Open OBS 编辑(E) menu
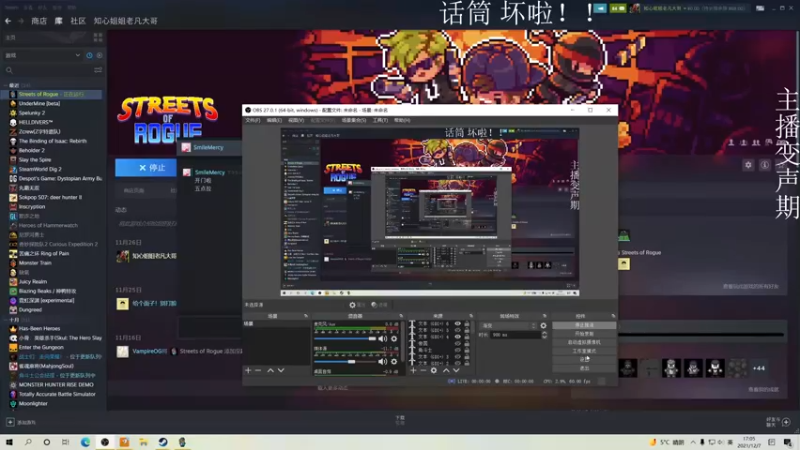The image size is (800, 450). click(274, 120)
